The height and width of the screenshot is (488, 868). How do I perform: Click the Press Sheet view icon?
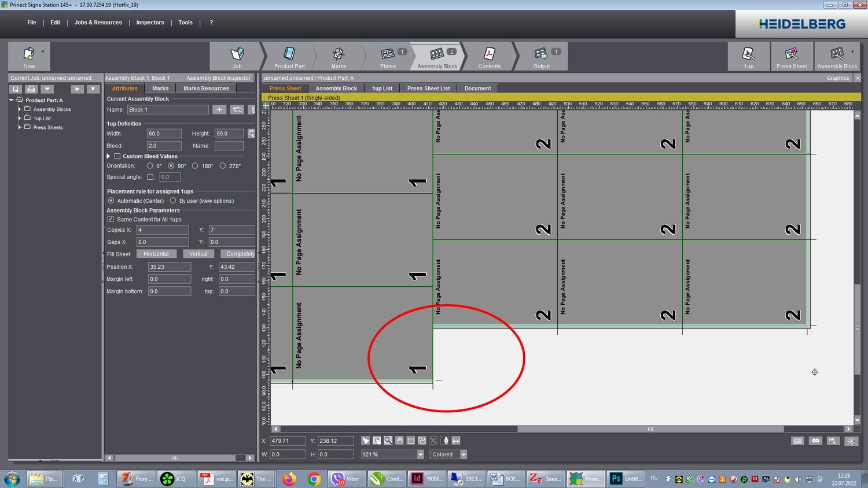[792, 57]
